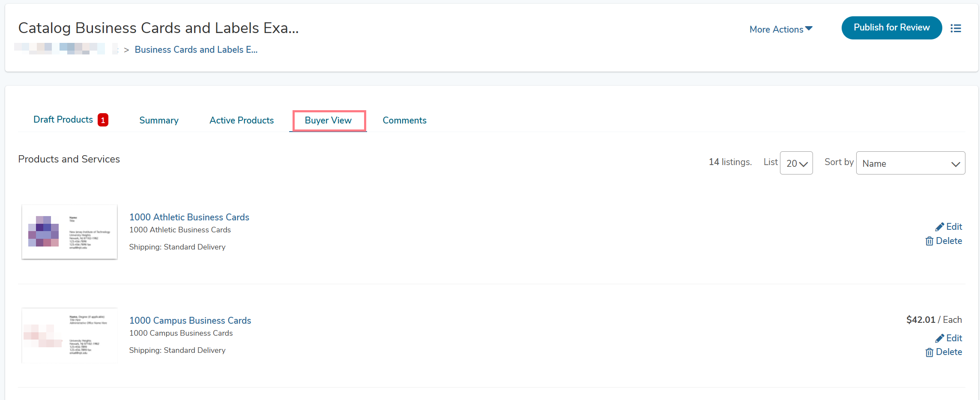Image resolution: width=980 pixels, height=400 pixels.
Task: Open the List count dropdown showing 20
Action: point(796,163)
